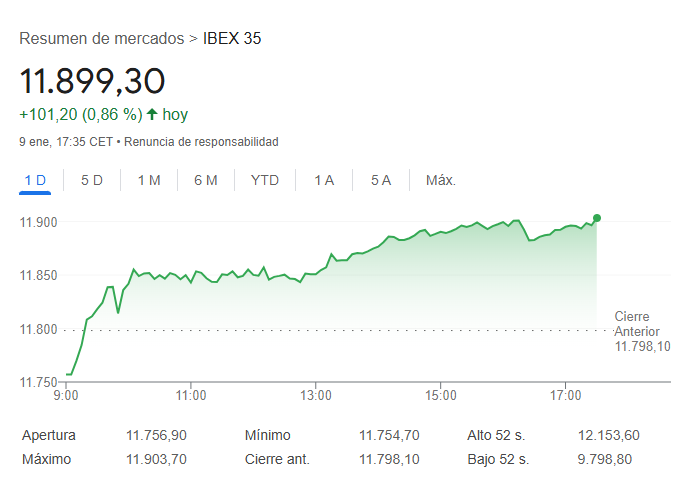Switch to the 1 A yearly range

pyautogui.click(x=324, y=180)
